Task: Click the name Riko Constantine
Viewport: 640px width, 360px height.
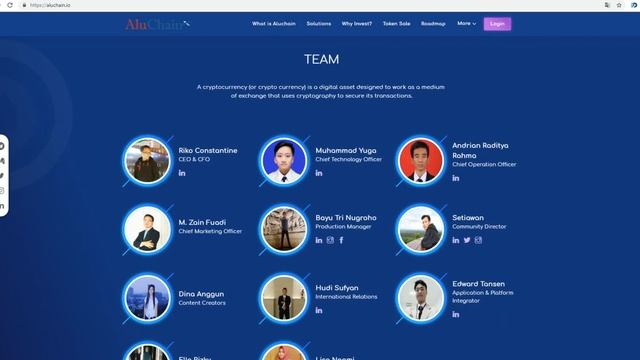Action: click(208, 151)
